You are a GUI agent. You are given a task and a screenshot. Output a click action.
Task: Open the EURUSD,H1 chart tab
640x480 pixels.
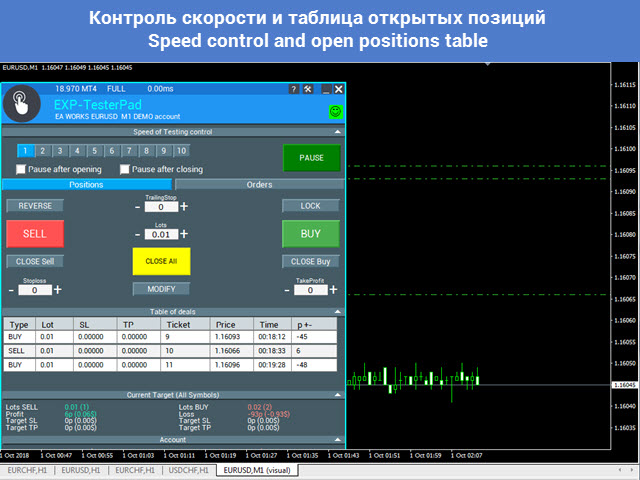[x=81, y=470]
